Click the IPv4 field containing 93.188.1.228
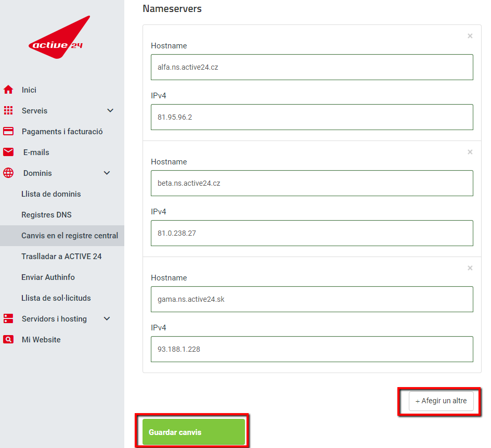This screenshot has height=448, width=491. click(x=312, y=349)
